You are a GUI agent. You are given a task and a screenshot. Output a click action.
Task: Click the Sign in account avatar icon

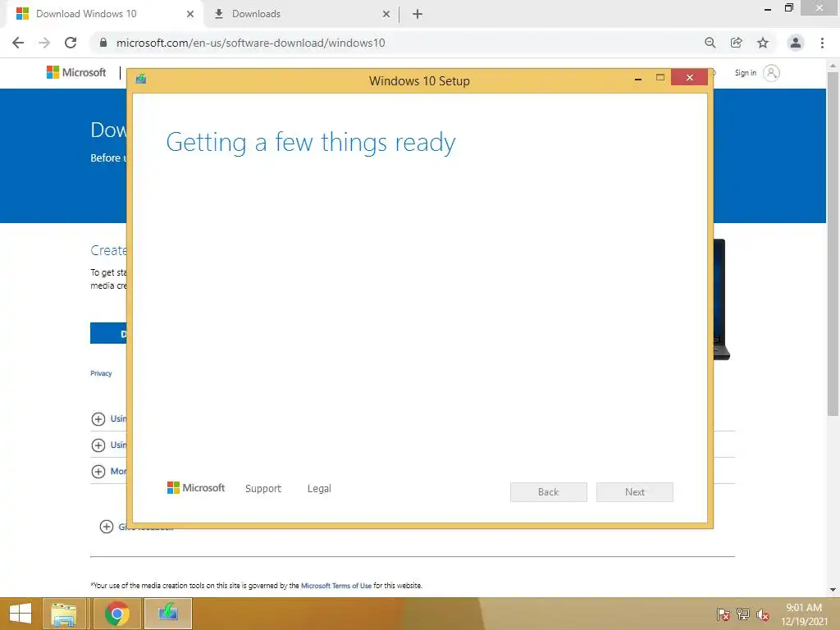click(x=771, y=73)
